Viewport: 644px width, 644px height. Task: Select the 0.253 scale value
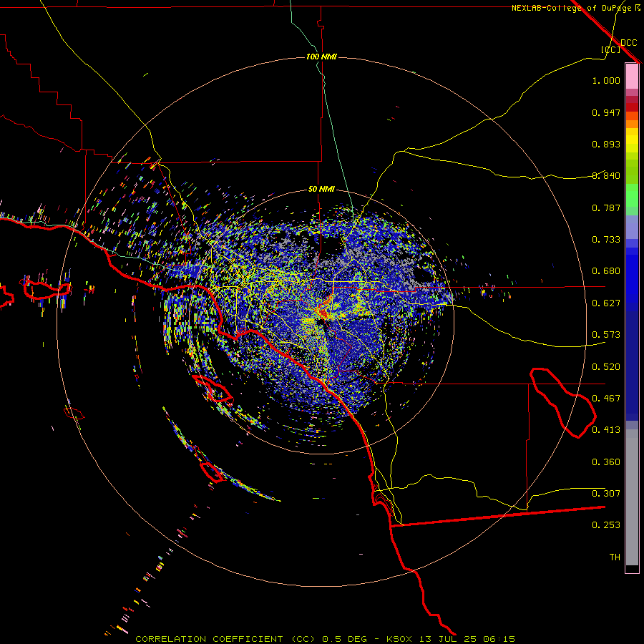(606, 525)
